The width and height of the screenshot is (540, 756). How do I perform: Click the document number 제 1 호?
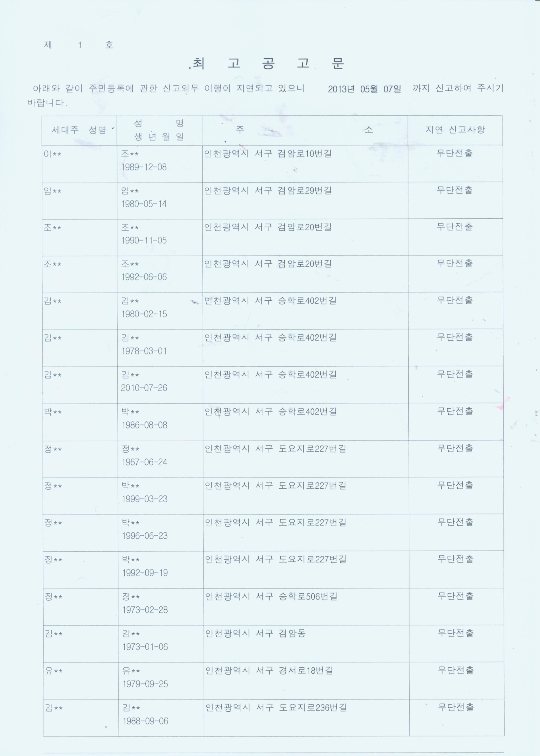click(79, 45)
